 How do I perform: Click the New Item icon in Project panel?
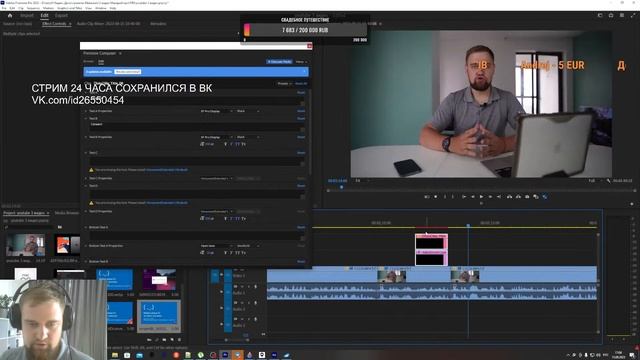pos(172,340)
